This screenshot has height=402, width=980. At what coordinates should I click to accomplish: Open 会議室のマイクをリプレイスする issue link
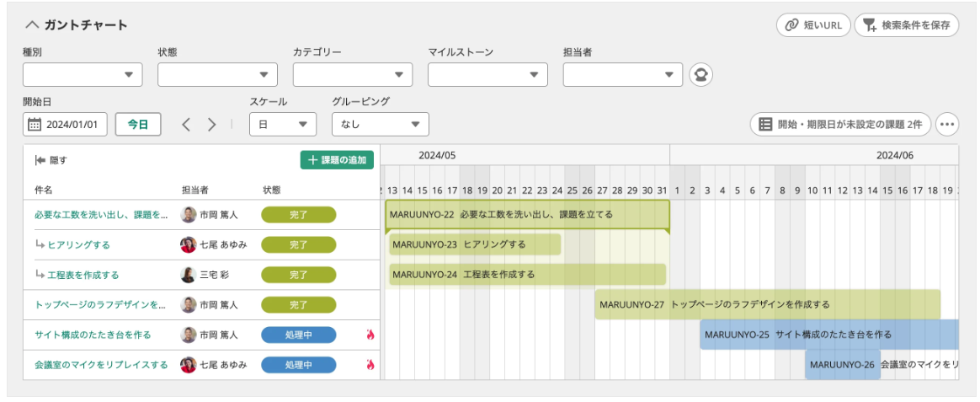pos(101,364)
